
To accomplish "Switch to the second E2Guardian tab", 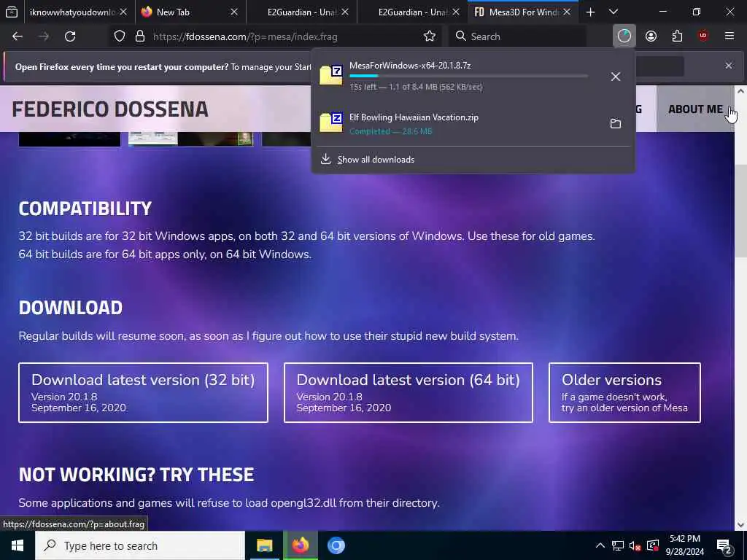I will coord(413,12).
